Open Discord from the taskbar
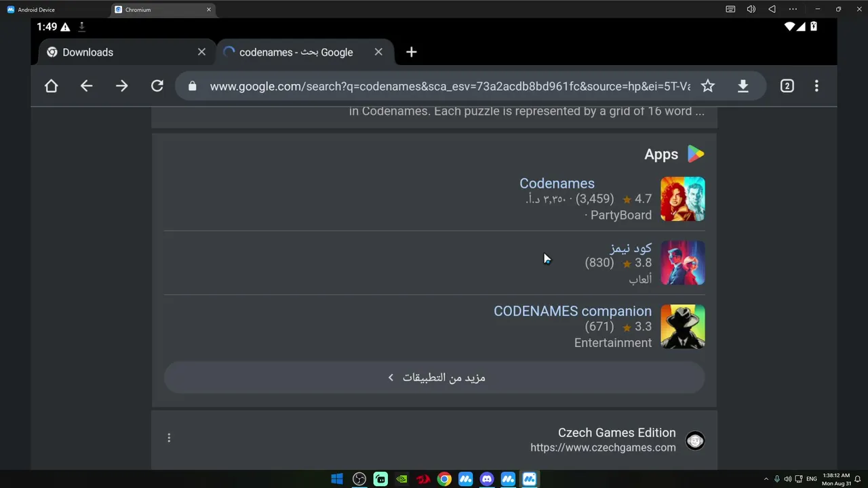 coord(487,479)
